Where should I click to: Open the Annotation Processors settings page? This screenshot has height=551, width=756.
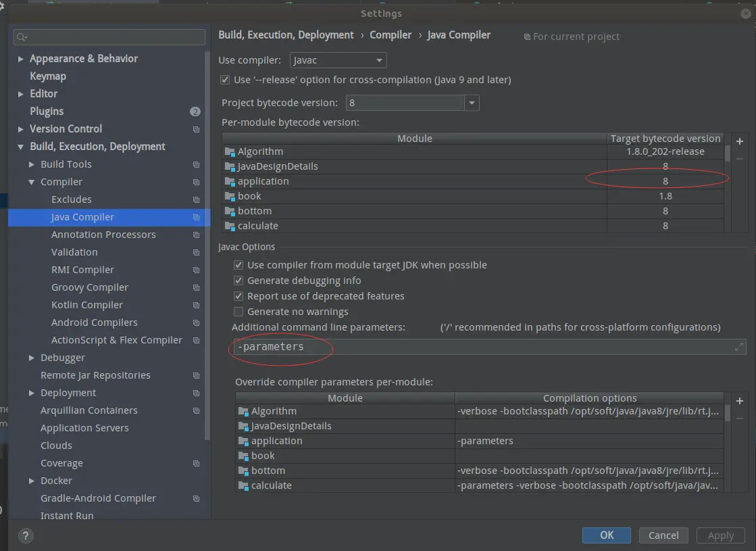tap(103, 235)
